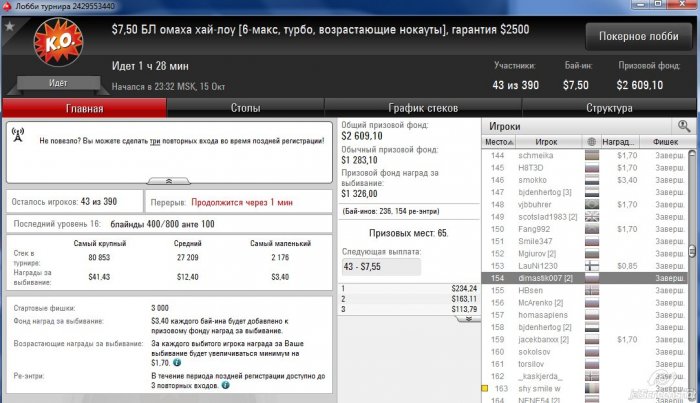Click window title bar app icon
Image resolution: width=700 pixels, height=403 pixels.
6,6
